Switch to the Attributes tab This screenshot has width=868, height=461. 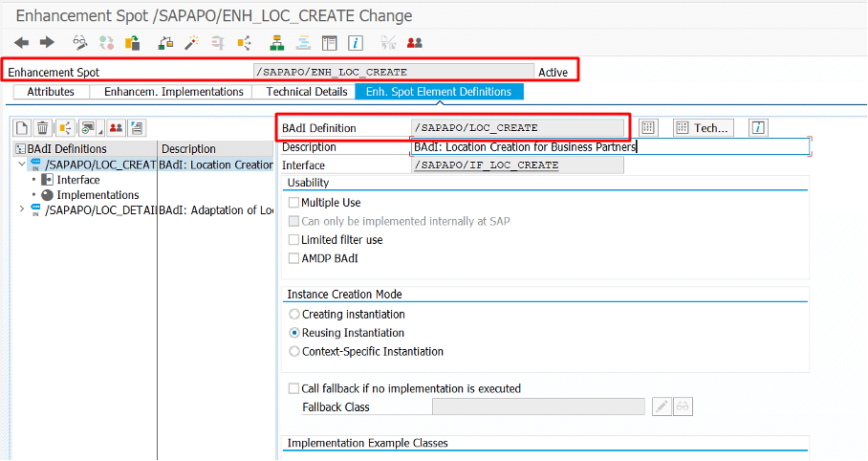click(51, 92)
